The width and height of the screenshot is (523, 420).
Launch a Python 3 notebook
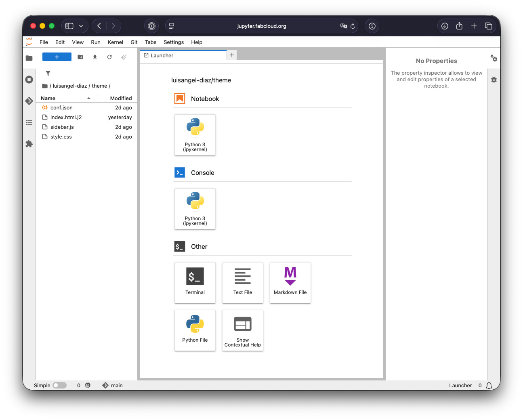pyautogui.click(x=195, y=135)
